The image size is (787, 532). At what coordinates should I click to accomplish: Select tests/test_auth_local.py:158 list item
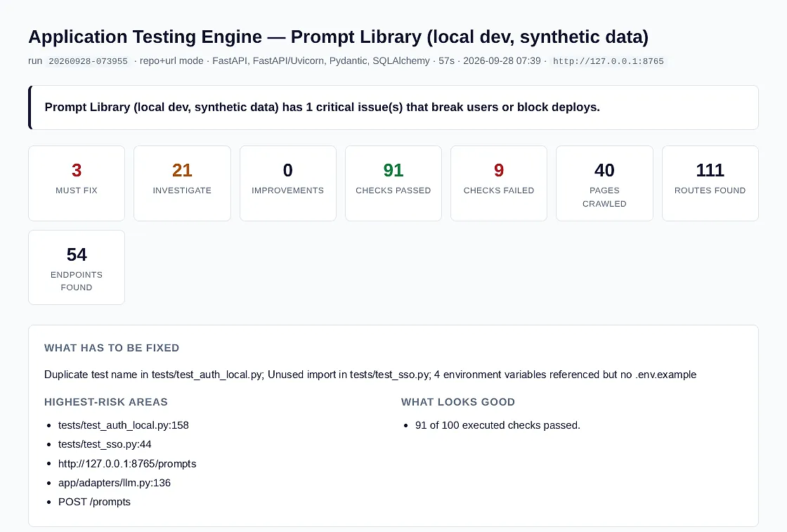click(124, 425)
